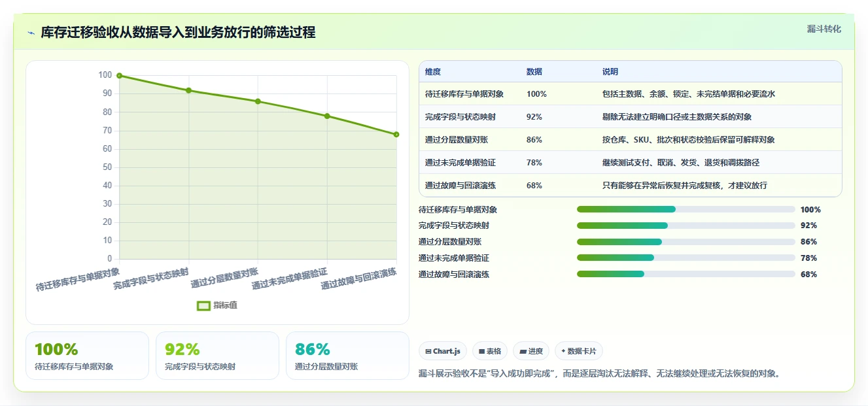Click the progress bar for 通过未完成单据验证
The image size is (868, 406).
click(686, 258)
